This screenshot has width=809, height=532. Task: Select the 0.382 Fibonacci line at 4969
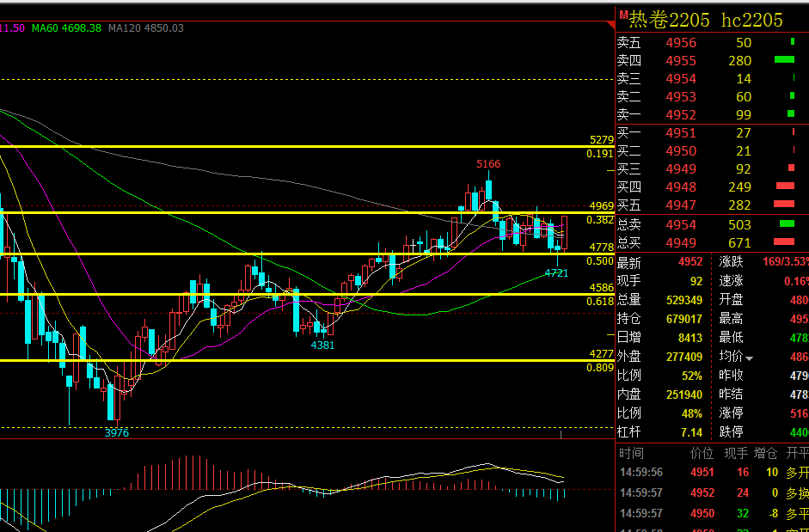coord(307,212)
